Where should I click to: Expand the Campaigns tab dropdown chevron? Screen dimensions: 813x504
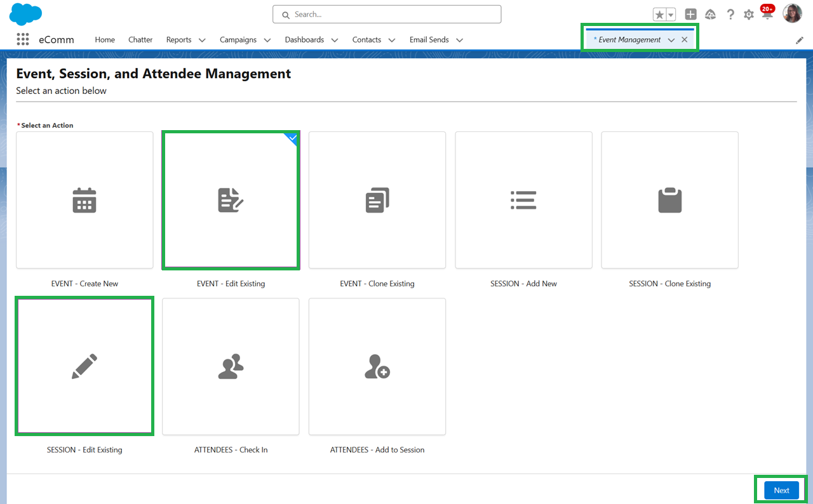point(267,40)
